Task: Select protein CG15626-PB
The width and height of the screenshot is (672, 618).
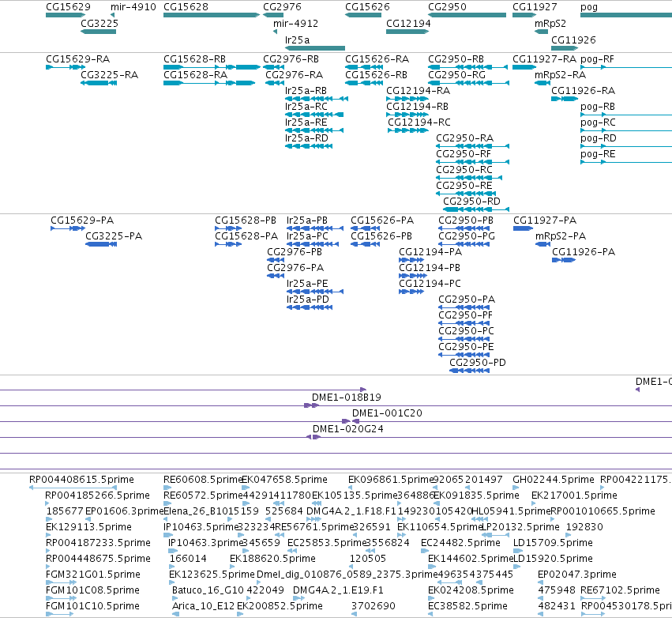Action: coord(381,236)
